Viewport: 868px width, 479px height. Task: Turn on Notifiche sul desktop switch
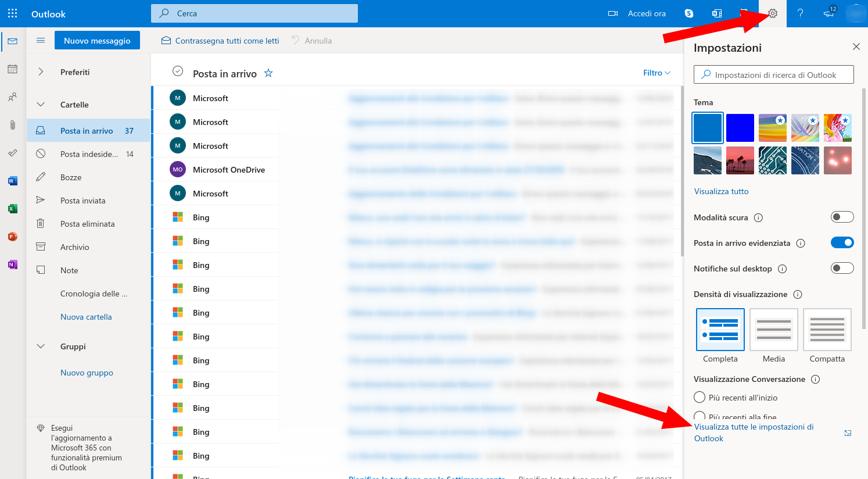(x=842, y=268)
